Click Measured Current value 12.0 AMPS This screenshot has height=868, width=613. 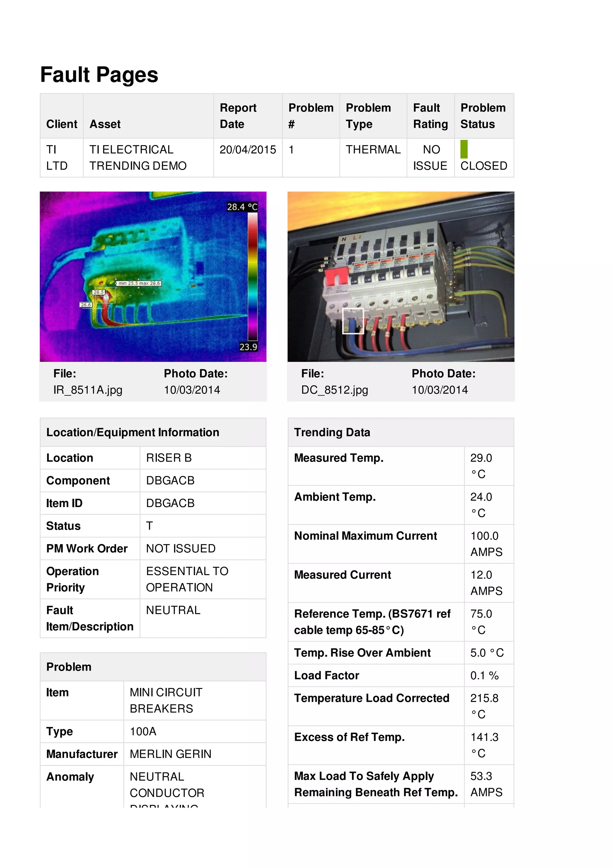tap(486, 583)
